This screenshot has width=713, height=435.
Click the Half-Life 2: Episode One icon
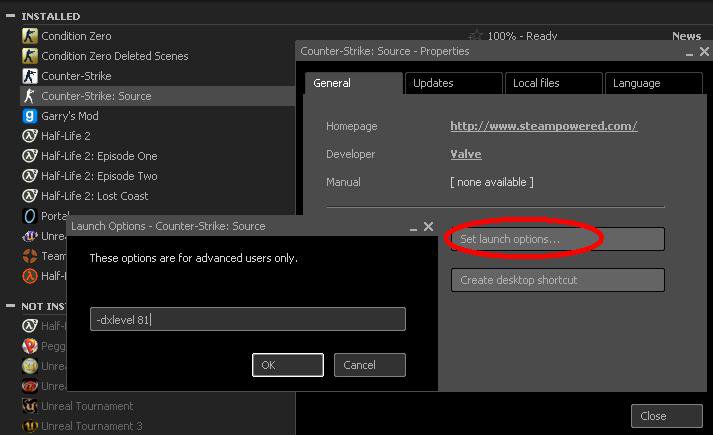coord(30,156)
